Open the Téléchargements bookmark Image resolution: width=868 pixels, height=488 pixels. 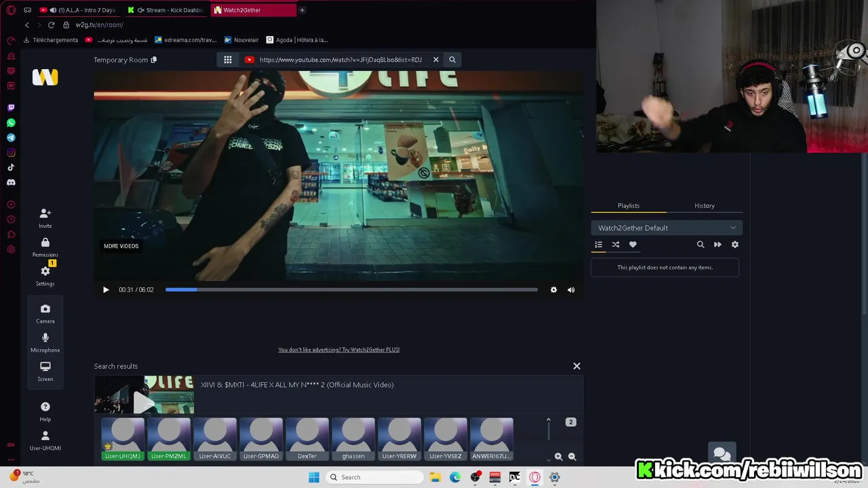pyautogui.click(x=51, y=40)
